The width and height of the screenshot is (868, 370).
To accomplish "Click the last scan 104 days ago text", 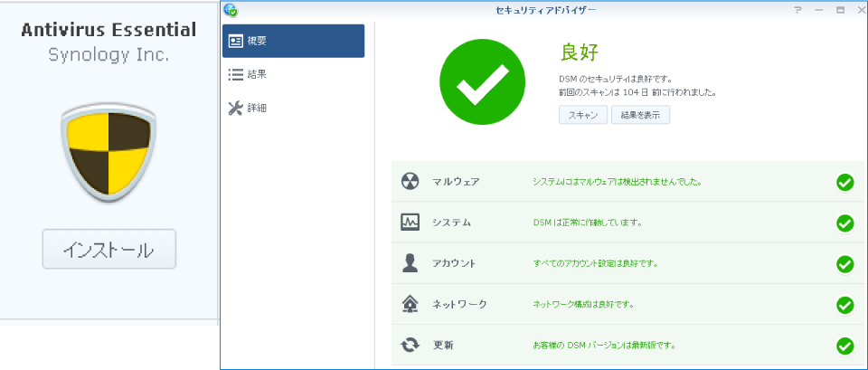I will point(637,92).
